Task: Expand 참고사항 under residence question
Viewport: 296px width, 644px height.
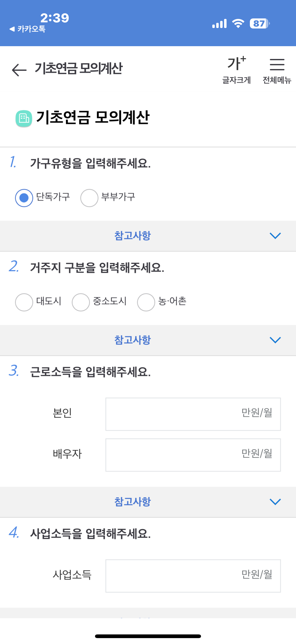Action: 148,340
